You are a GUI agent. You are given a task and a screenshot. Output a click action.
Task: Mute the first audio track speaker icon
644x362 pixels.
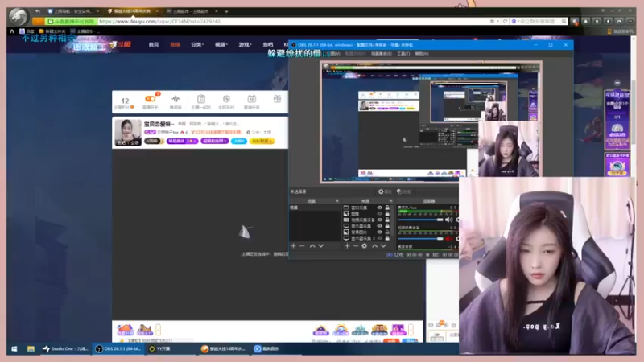pos(449,220)
